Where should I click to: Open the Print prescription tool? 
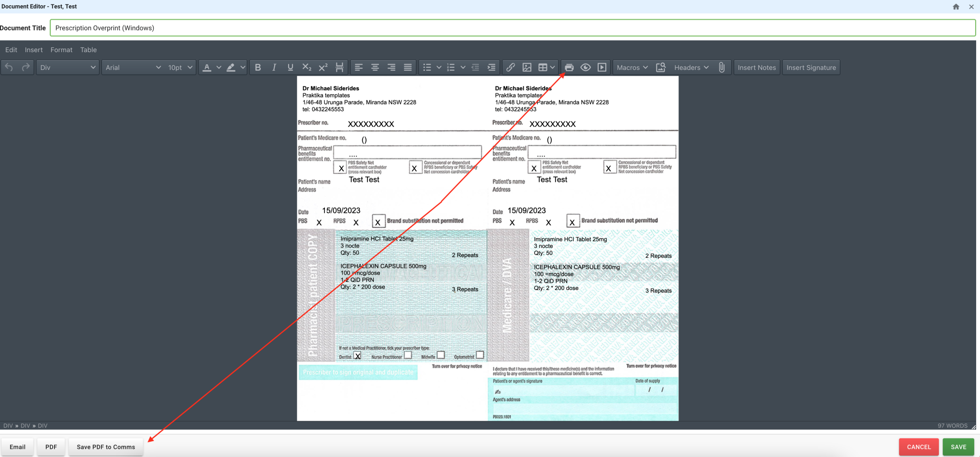(x=569, y=67)
